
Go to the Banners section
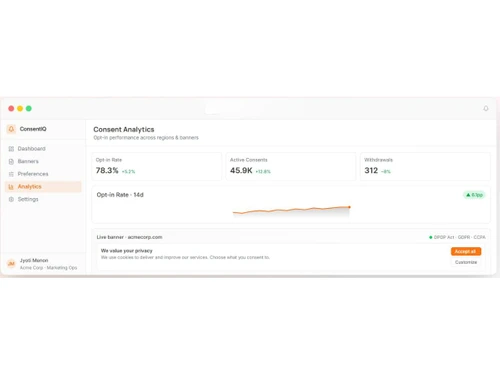pyautogui.click(x=43, y=161)
